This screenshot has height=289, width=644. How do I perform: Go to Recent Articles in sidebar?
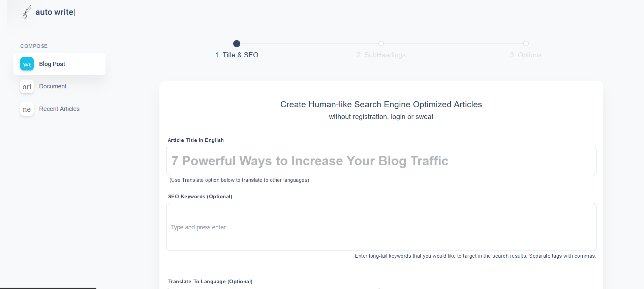59,109
